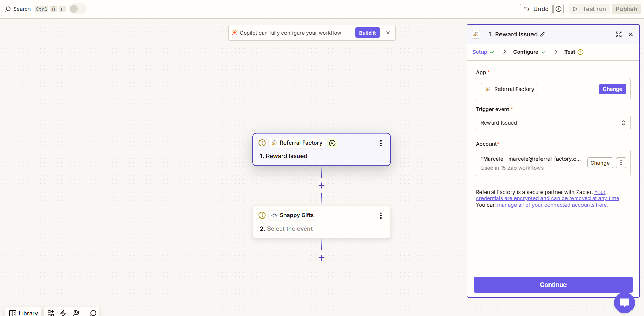Open account options three-dot menu
Screen dimensions: 644x316
coord(621,163)
